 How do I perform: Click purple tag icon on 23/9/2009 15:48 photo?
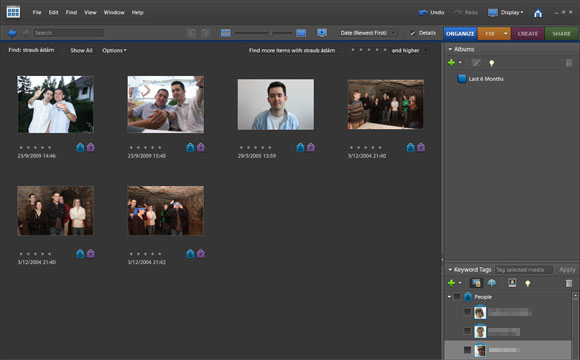coord(200,147)
